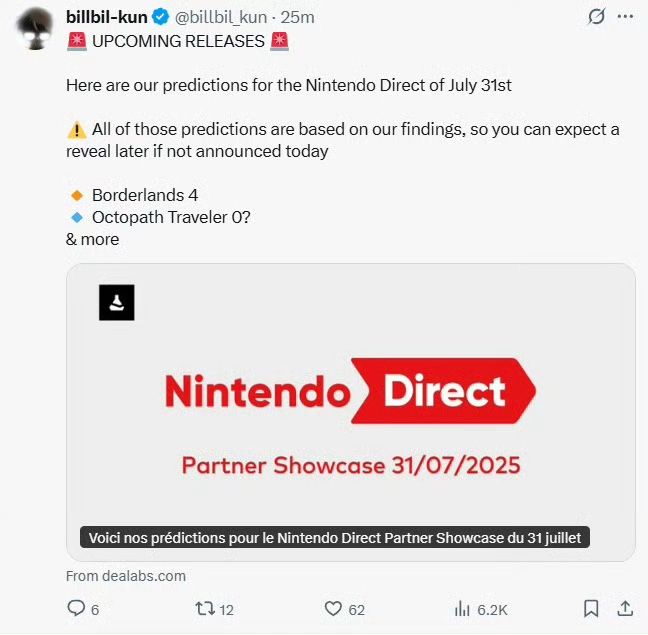Open billbil-kun's profile avatar
This screenshot has height=635, width=648.
(x=35, y=28)
